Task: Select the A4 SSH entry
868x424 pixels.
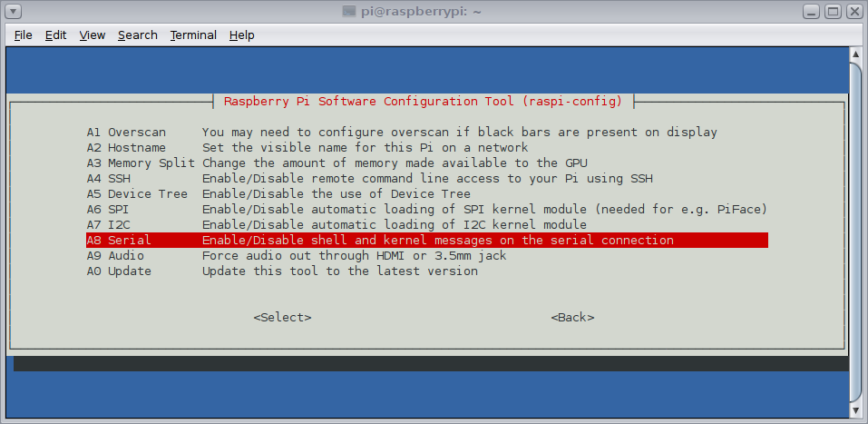Action: pyautogui.click(x=427, y=179)
